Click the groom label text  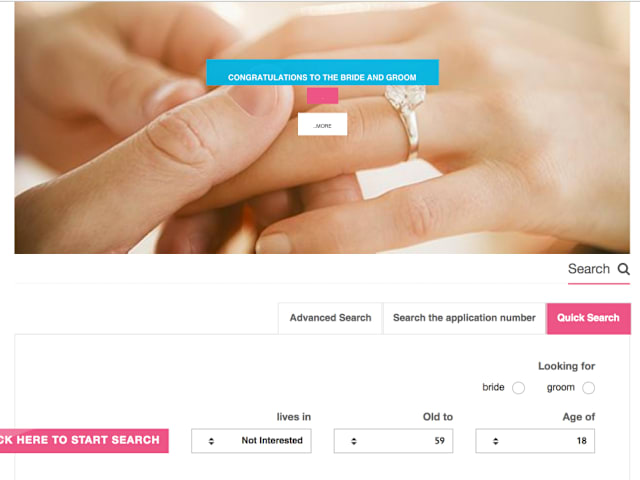560,387
